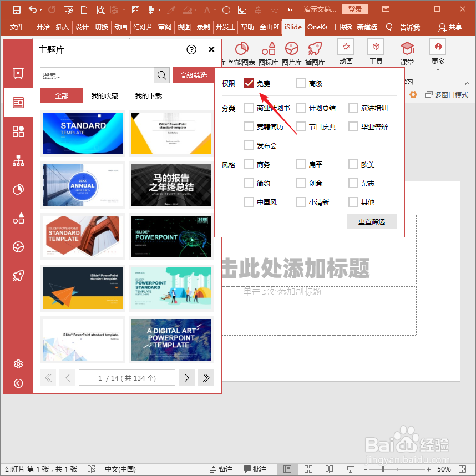Viewport: 476px width, 476px height.
Task: Open the 马的报告之年终总结 template thumbnail
Action: point(171,185)
